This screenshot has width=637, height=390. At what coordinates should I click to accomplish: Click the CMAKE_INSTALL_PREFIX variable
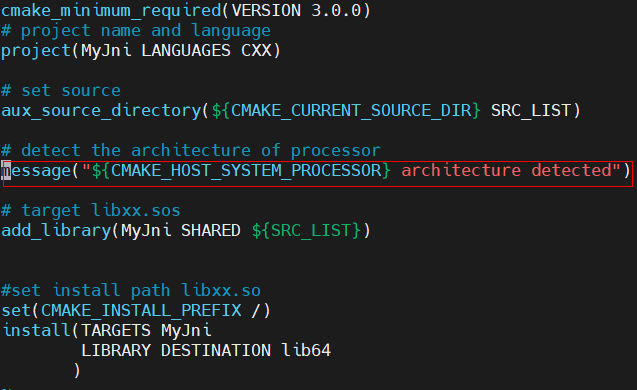[x=141, y=311]
